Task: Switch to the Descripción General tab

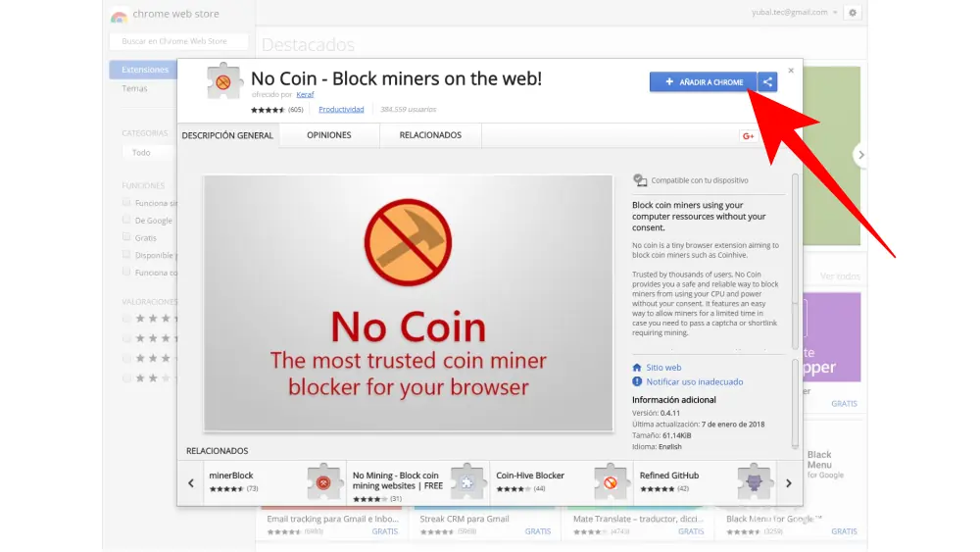Action: click(x=227, y=135)
